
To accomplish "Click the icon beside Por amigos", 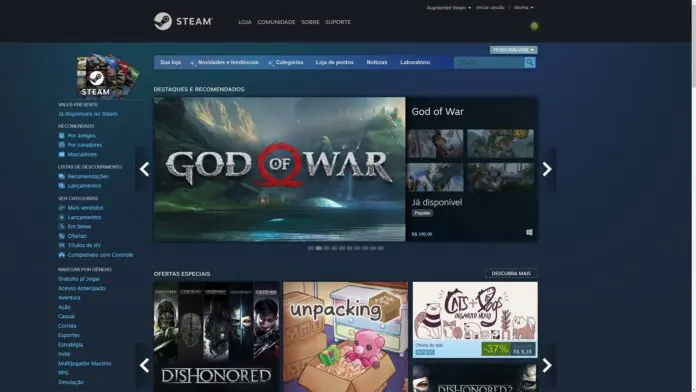I will (x=62, y=135).
